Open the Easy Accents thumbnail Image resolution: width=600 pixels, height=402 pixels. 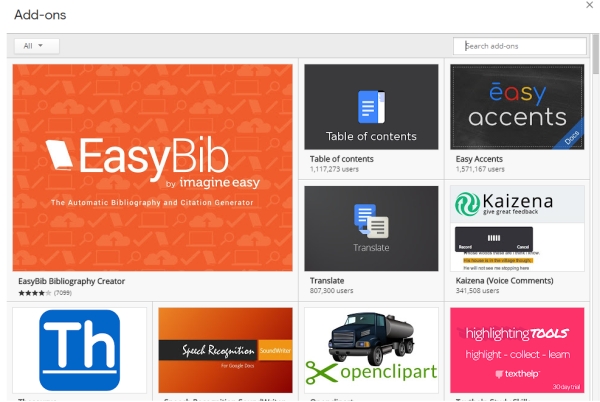[517, 107]
